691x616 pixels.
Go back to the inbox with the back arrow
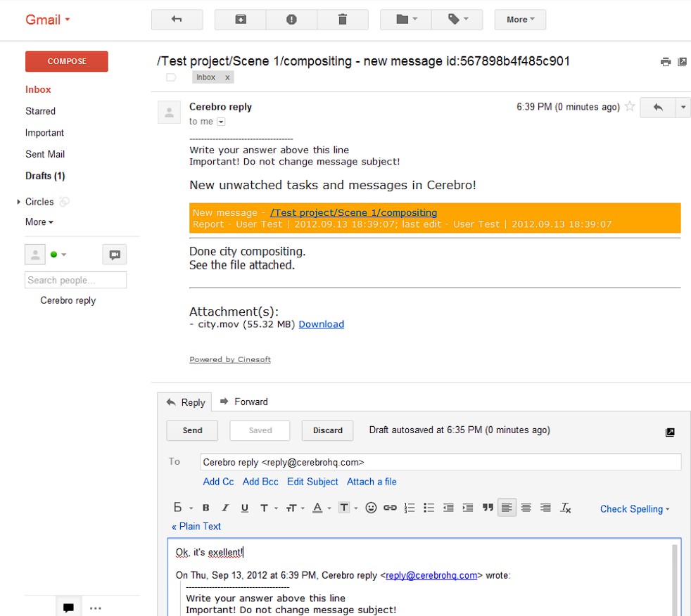pyautogui.click(x=177, y=20)
